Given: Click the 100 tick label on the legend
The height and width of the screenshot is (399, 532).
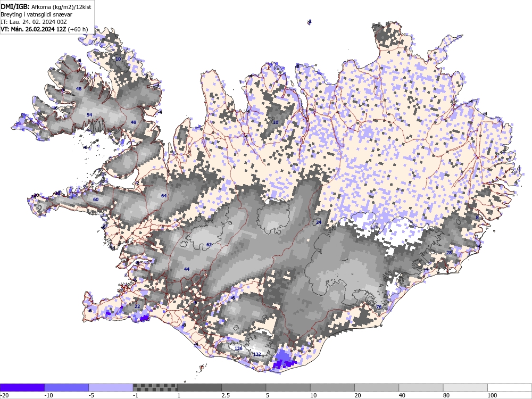Looking at the screenshot, I should point(492,395).
